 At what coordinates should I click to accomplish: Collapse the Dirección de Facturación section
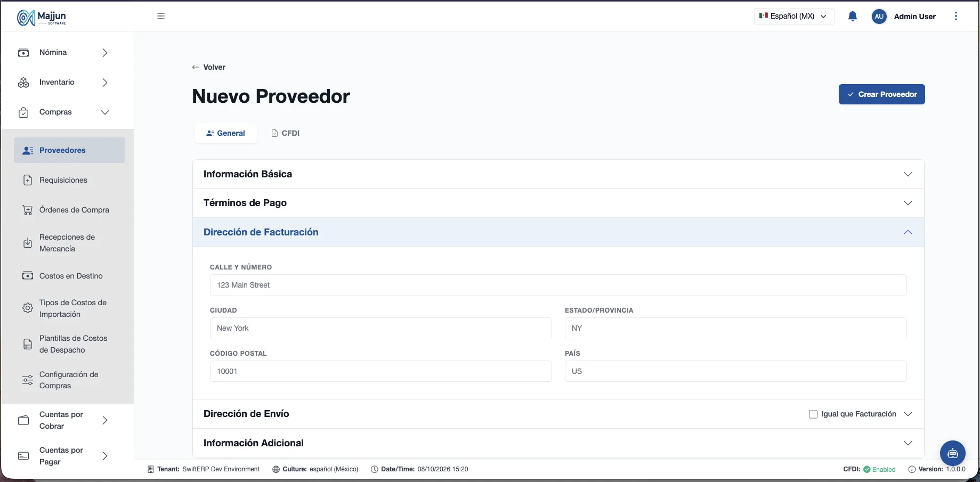coord(558,232)
